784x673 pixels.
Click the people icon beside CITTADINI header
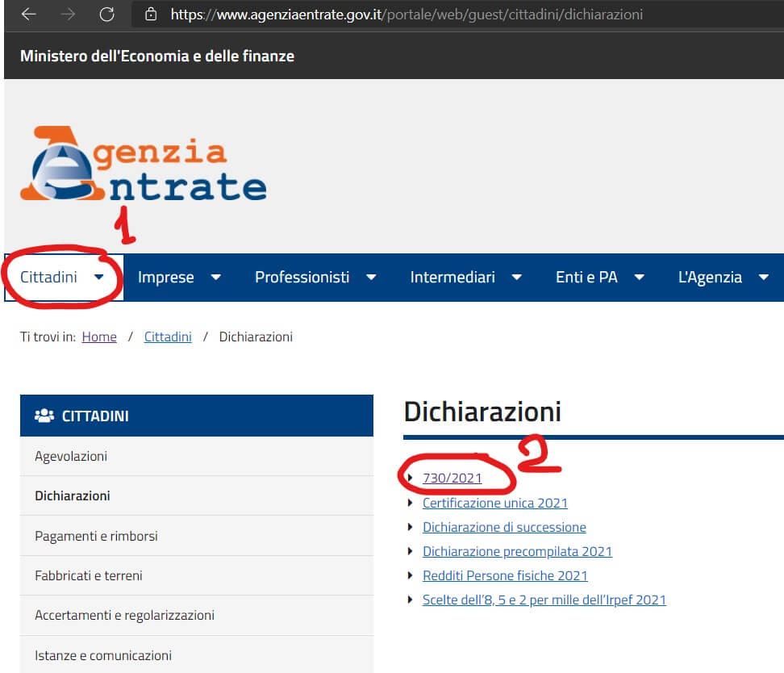click(44, 416)
